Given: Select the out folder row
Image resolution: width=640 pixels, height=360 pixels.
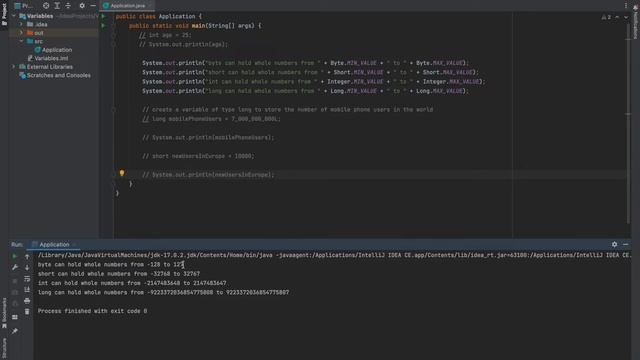Looking at the screenshot, I should [54, 33].
